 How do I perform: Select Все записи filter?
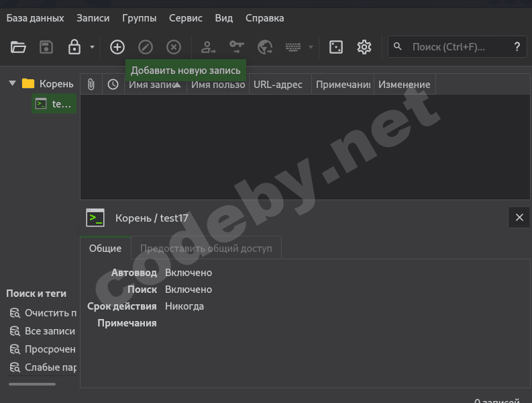coord(43,331)
